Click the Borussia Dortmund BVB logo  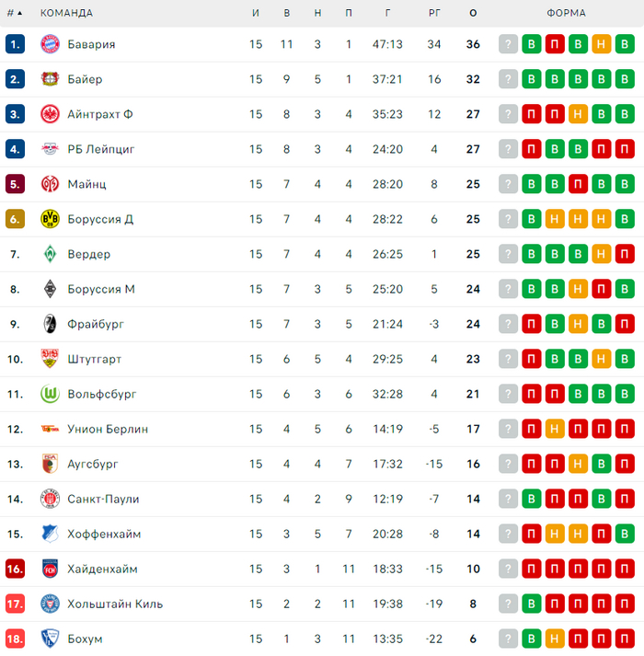[x=50, y=219]
